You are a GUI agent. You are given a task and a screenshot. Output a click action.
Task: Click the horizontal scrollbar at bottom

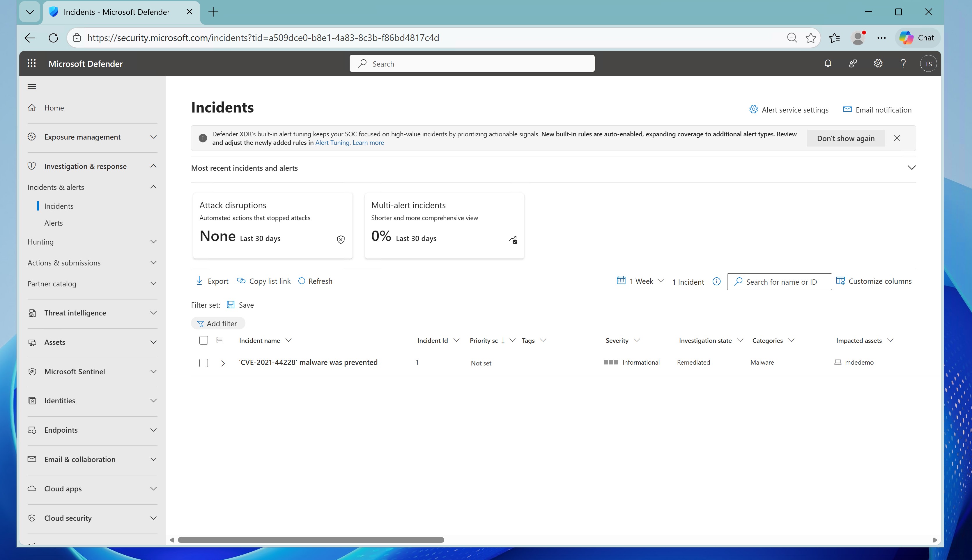coord(311,540)
